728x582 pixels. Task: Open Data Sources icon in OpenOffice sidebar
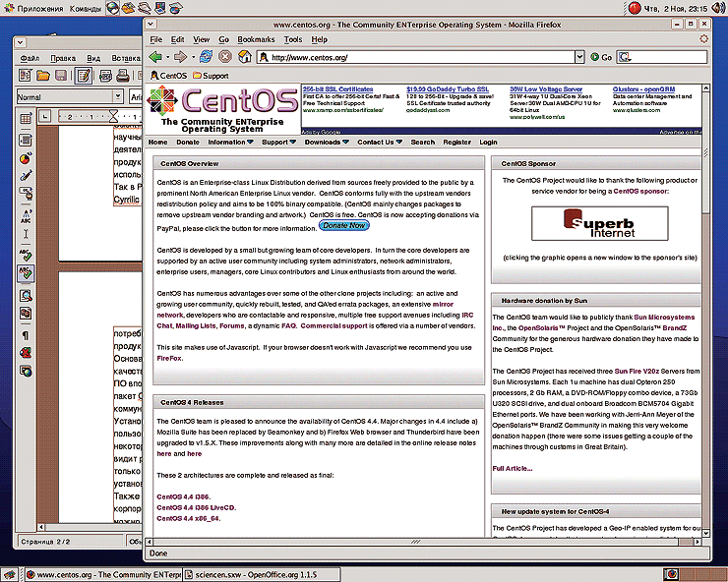tap(26, 314)
